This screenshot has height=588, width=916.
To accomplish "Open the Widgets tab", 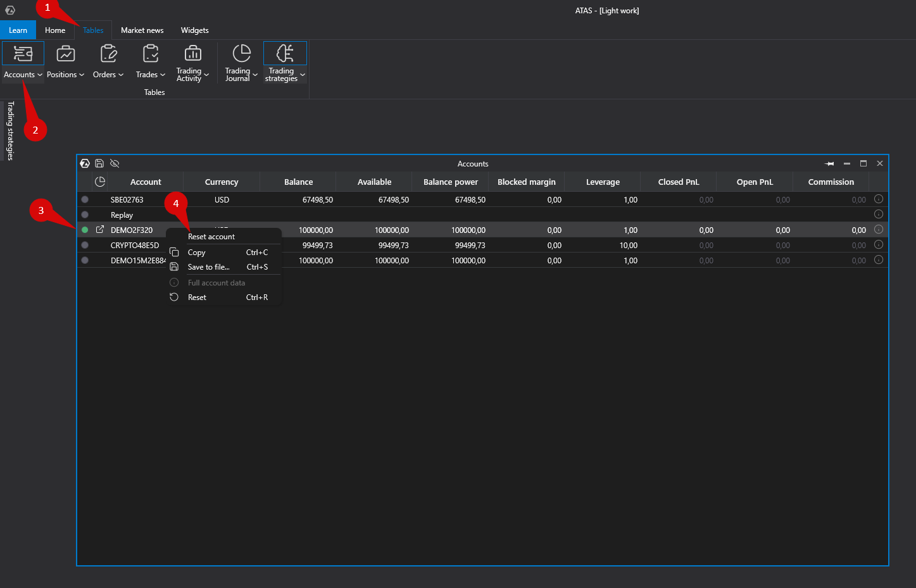I will pos(195,30).
